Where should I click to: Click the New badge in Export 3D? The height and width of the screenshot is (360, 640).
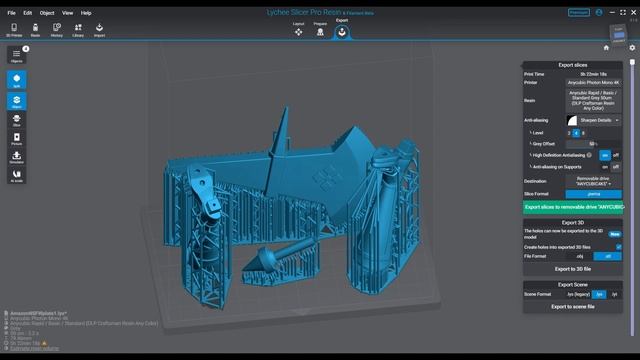coord(615,234)
